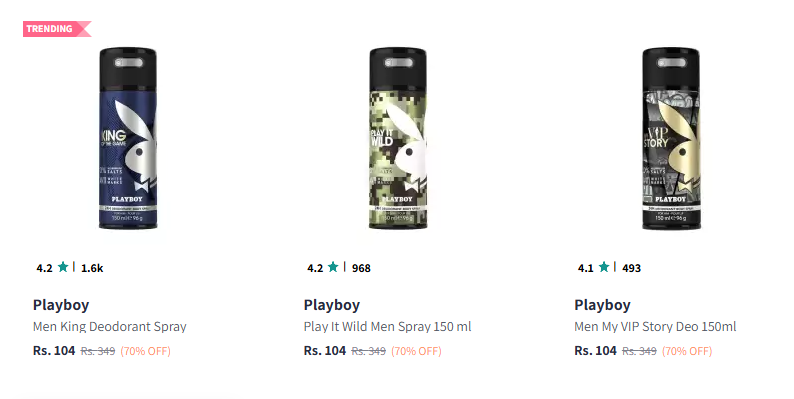
Task: Open the 493 ratings count
Action: 631,268
